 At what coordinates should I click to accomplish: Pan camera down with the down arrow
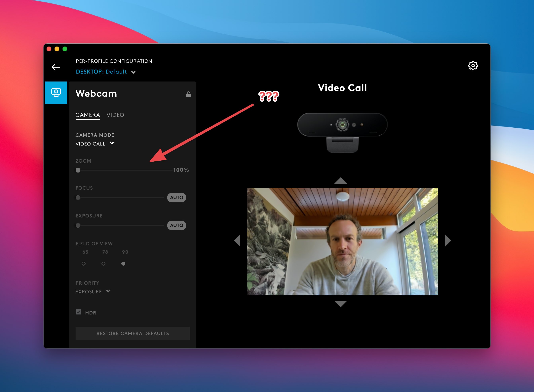(x=340, y=304)
